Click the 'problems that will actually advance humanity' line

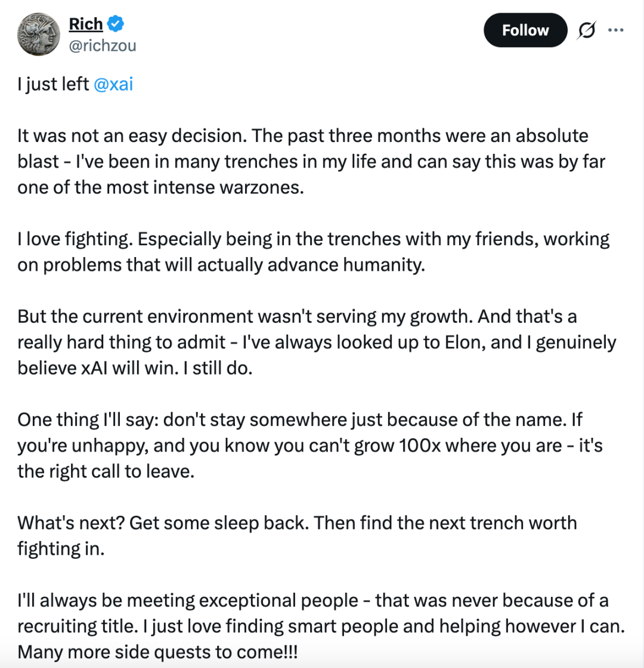click(222, 265)
